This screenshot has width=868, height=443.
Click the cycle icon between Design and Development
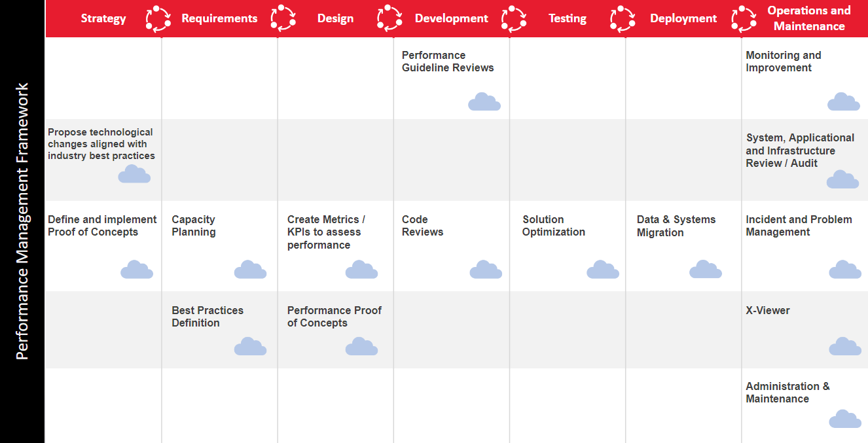389,18
